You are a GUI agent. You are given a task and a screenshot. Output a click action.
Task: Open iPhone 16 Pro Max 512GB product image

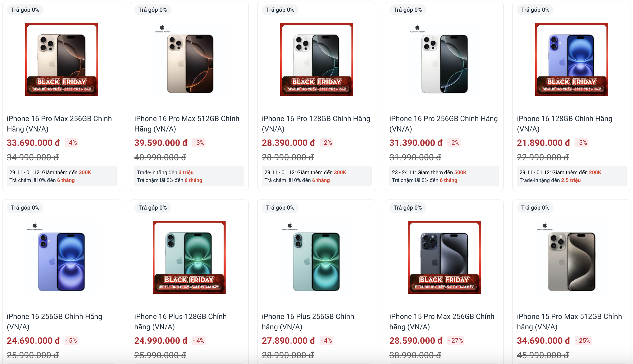[189, 59]
